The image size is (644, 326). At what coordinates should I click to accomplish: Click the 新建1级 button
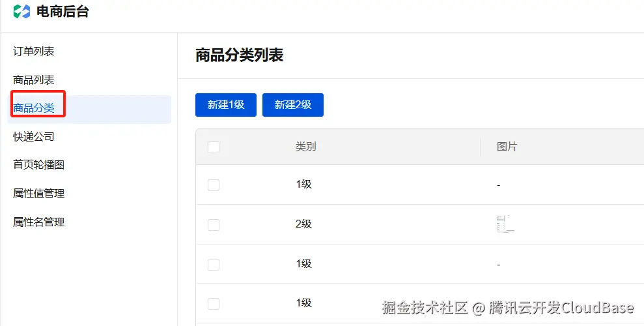pyautogui.click(x=226, y=105)
